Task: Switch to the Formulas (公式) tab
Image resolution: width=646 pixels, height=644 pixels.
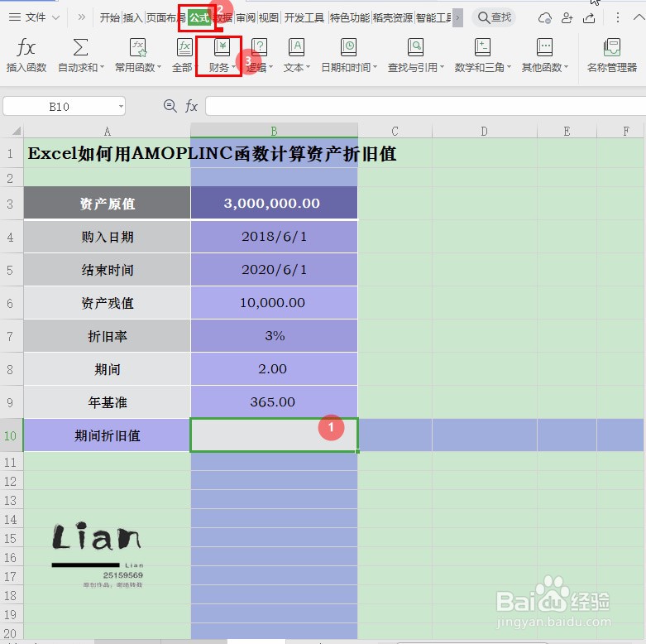Action: [x=199, y=17]
